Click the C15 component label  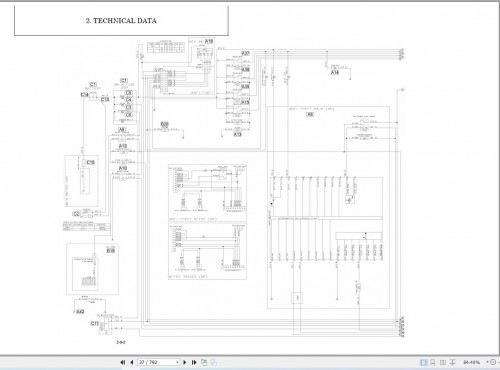pyautogui.click(x=91, y=163)
